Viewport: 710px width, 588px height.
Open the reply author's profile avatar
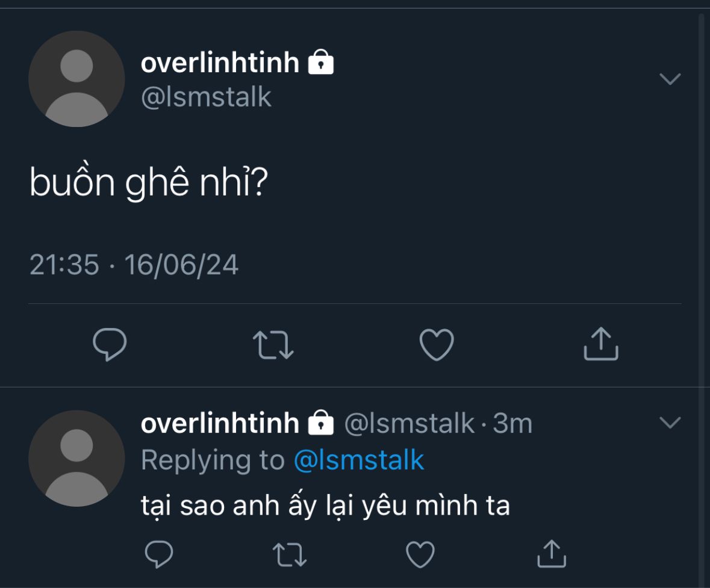76,458
